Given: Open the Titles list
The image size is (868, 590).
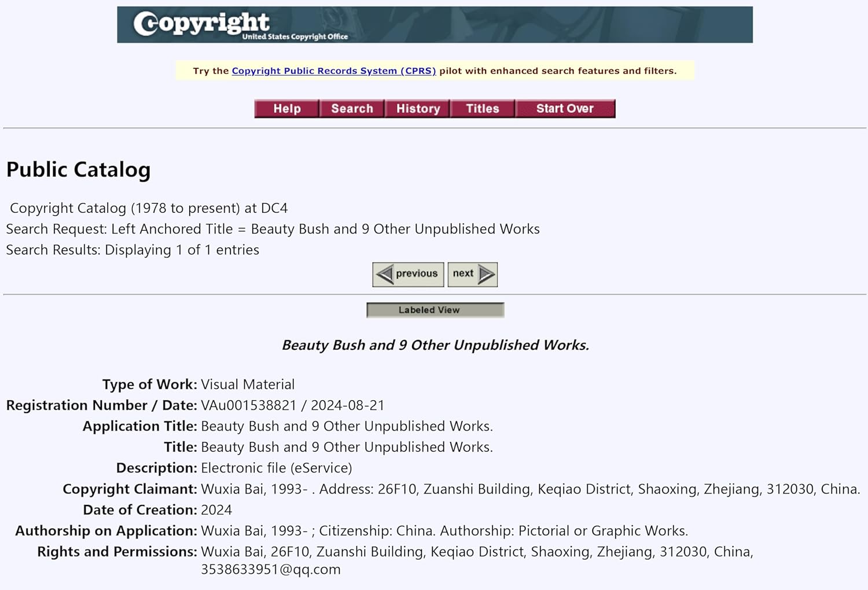Looking at the screenshot, I should [x=483, y=109].
